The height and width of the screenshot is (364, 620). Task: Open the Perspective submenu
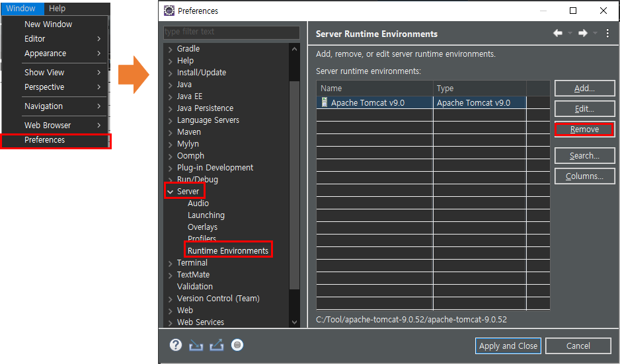55,87
